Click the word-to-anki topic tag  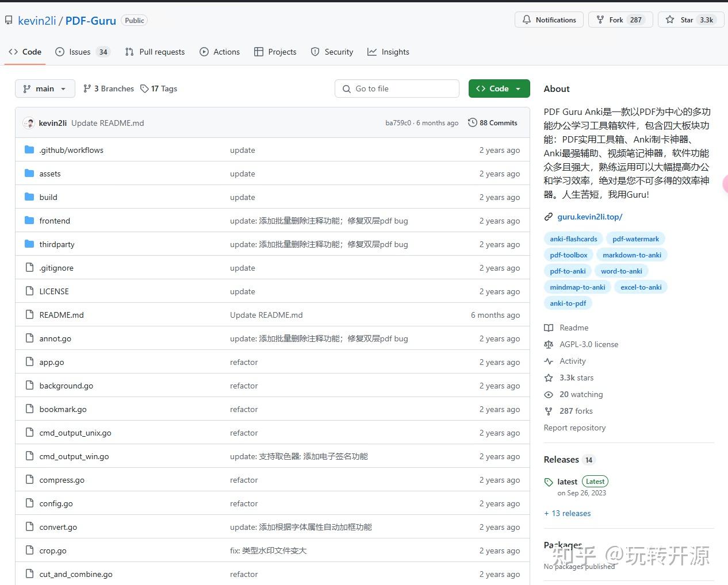click(x=622, y=271)
